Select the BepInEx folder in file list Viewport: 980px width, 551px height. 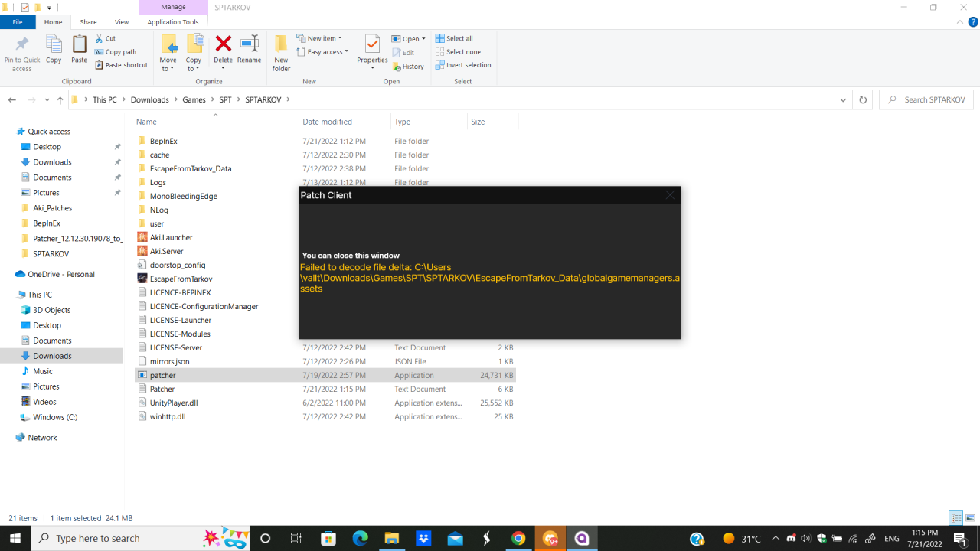(x=163, y=141)
